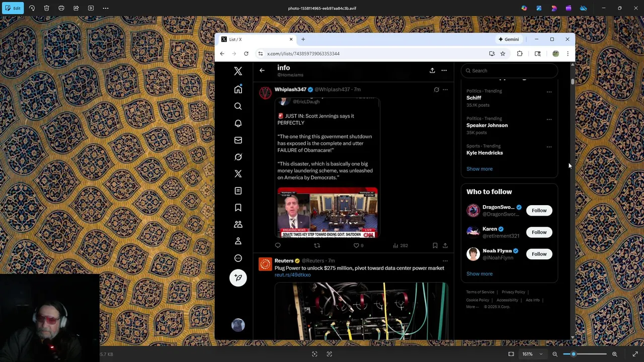Reply to the Whiplash347 post
This screenshot has width=644, height=362.
[x=278, y=245]
